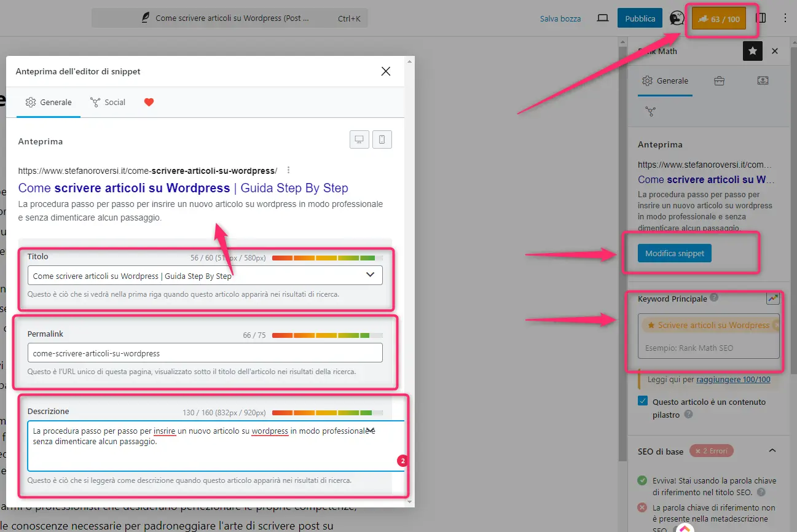The width and height of the screenshot is (797, 532).
Task: Open the Advanced toolbox tab in Rank Math sidebar
Action: [718, 81]
